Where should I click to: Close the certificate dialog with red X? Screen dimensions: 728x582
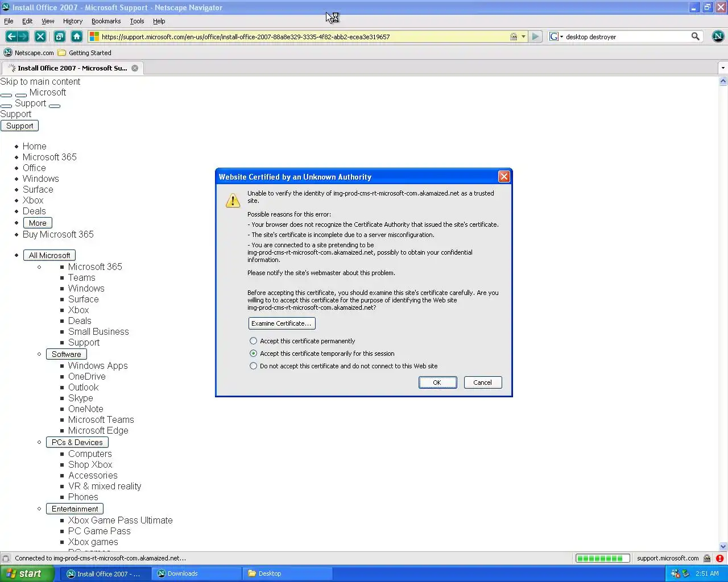[x=504, y=177]
